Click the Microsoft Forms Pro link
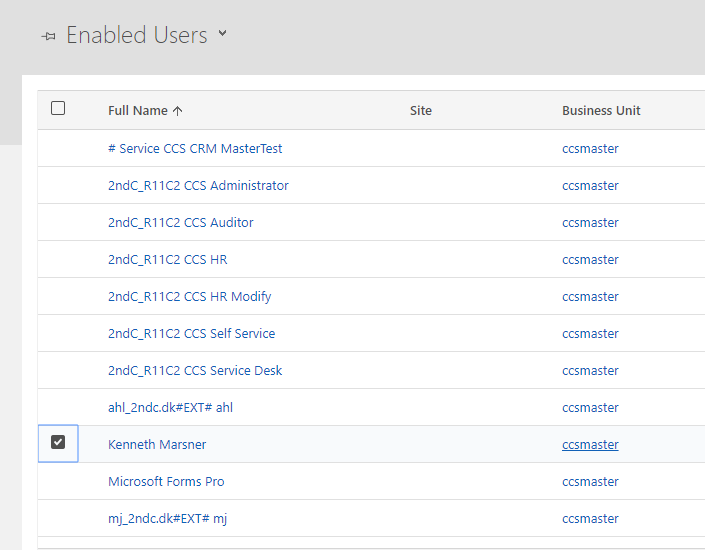The width and height of the screenshot is (705, 550). (166, 482)
